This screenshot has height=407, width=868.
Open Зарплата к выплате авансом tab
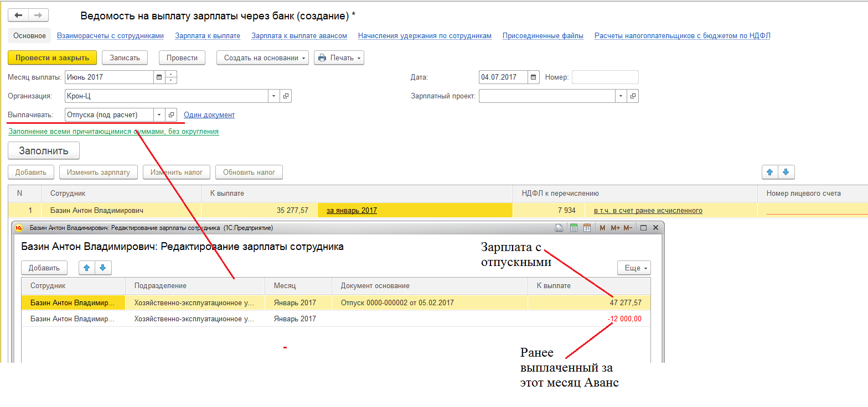click(299, 36)
